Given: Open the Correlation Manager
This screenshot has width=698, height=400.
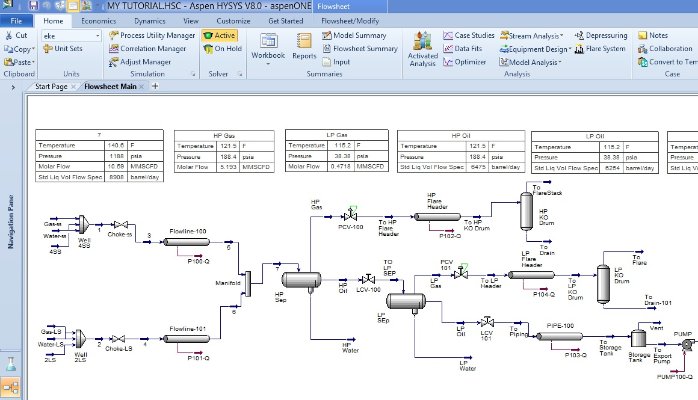Looking at the screenshot, I should coord(147,48).
